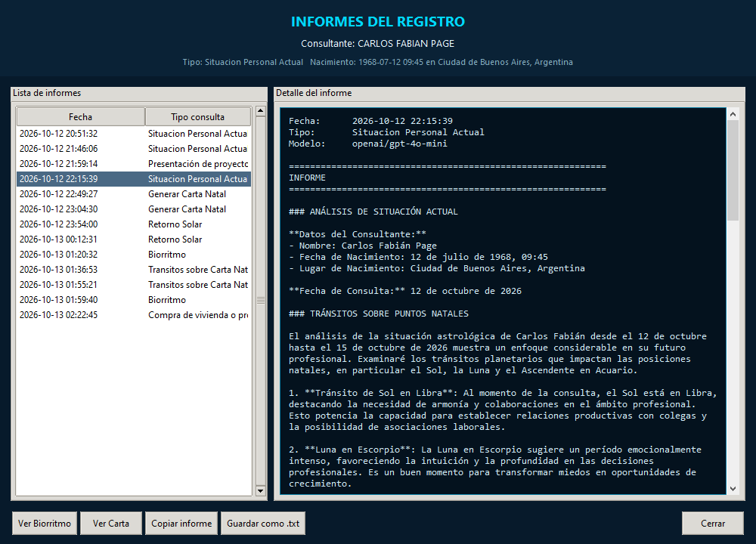
Task: Click the Lista de informes panel title
Action: [x=47, y=93]
